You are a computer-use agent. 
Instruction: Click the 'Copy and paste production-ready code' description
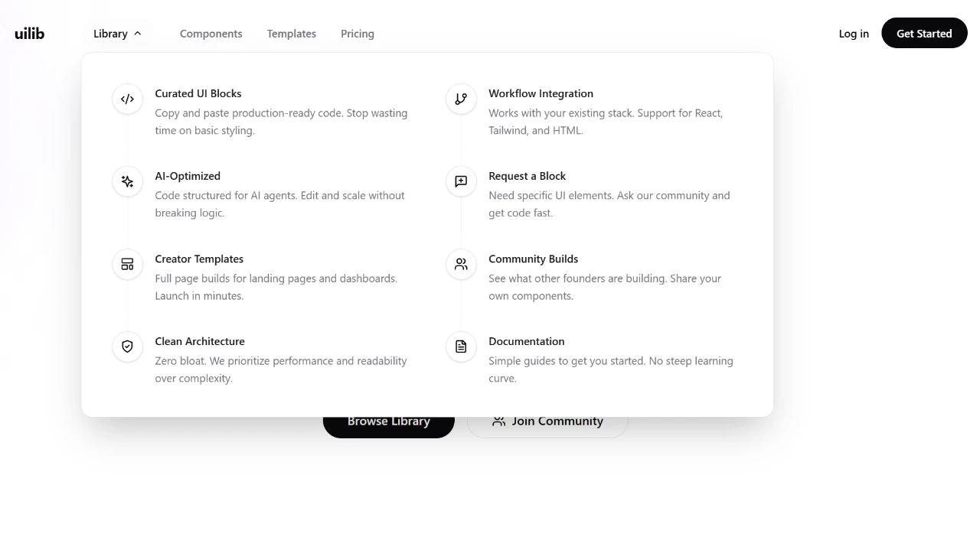[281, 122]
